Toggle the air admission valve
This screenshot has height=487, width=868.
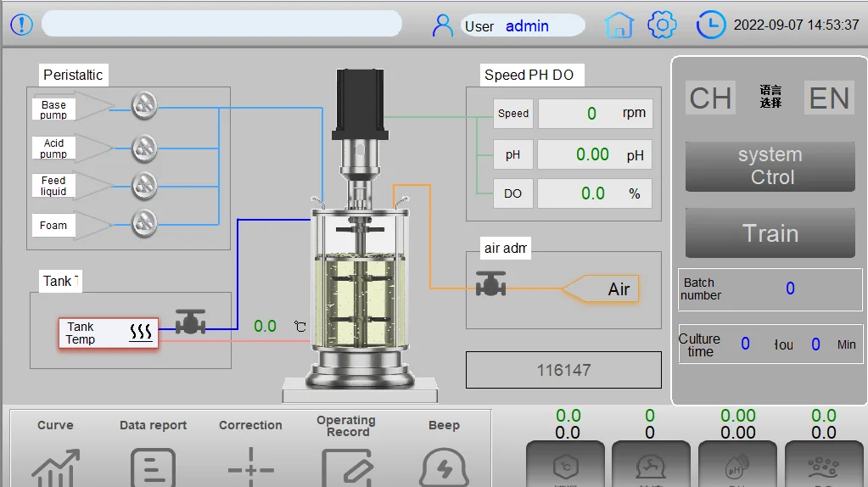490,284
